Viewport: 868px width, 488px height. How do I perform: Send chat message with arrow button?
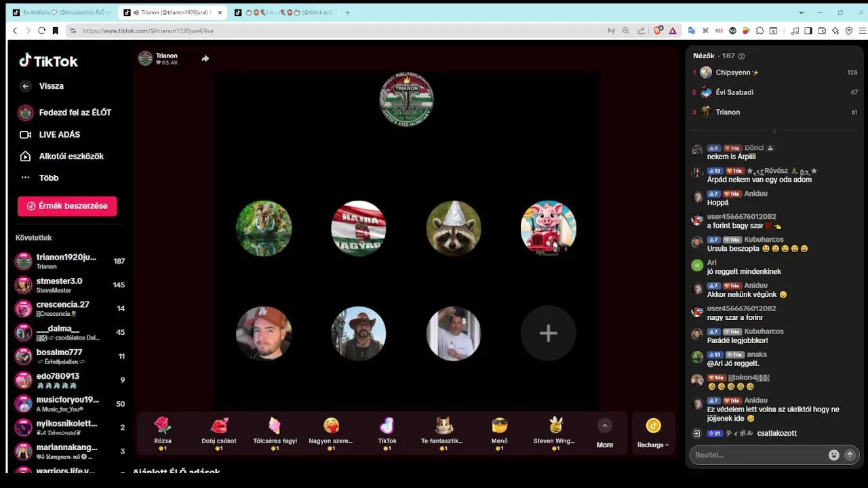(850, 455)
